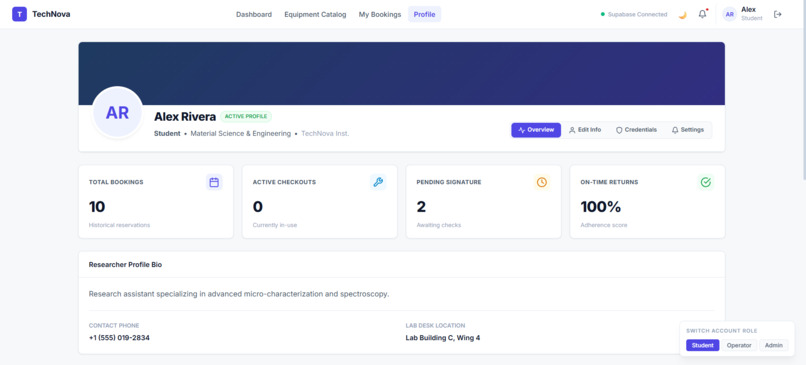The image size is (806, 365).
Task: Switch account role to Student
Action: 703,345
